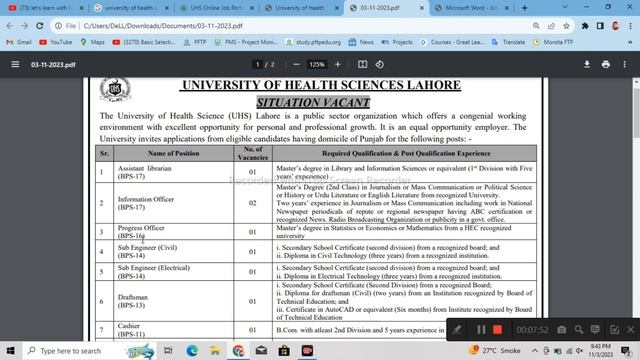Screen dimensions: 640x360
Task: Close the 03-11-2023.pdf tab
Action: tap(422, 8)
